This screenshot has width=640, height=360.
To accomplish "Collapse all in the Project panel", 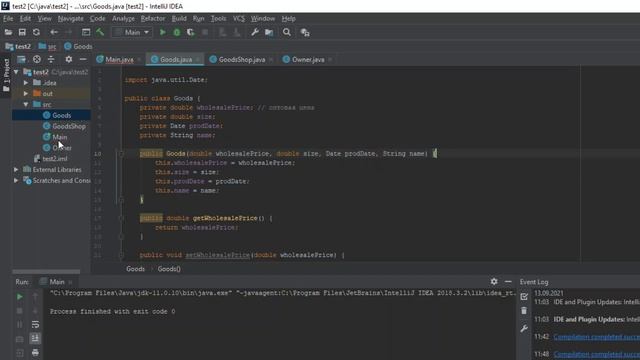I will tap(51, 60).
